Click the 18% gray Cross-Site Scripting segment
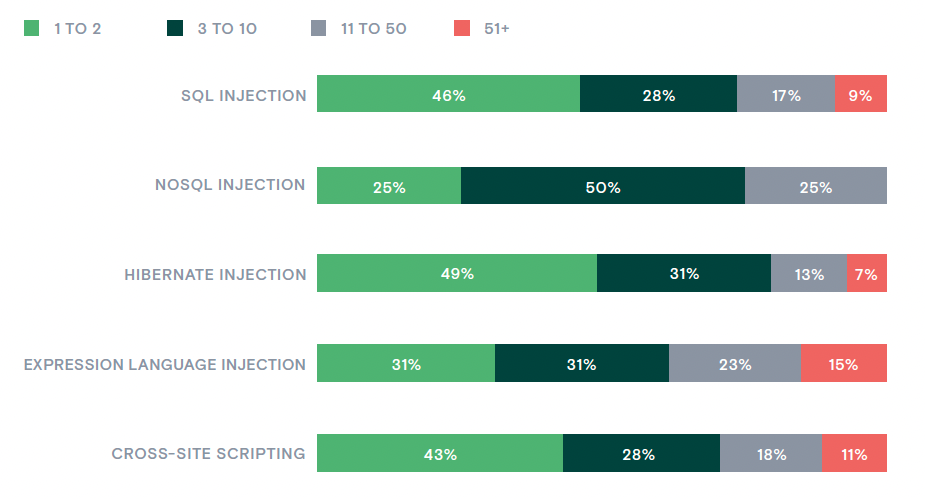 770,454
